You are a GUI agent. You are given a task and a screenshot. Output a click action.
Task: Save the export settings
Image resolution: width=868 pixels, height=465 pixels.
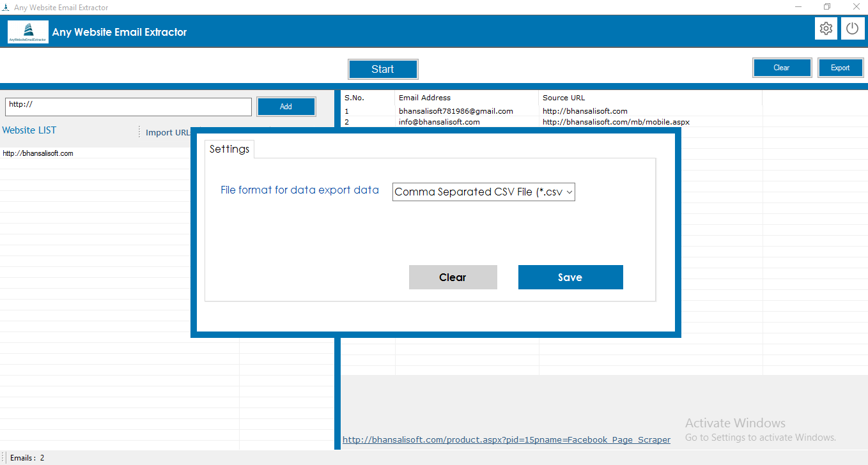(570, 277)
